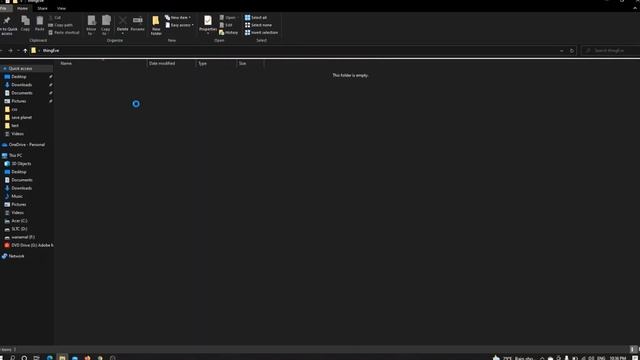
Task: Open the Acer (C:) drive
Action: coord(19,221)
